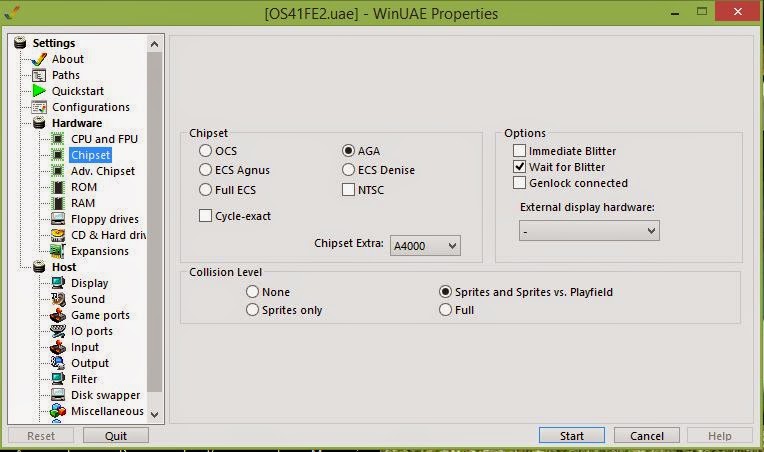Click the RAM chip icon
The image size is (764, 452).
tap(58, 203)
